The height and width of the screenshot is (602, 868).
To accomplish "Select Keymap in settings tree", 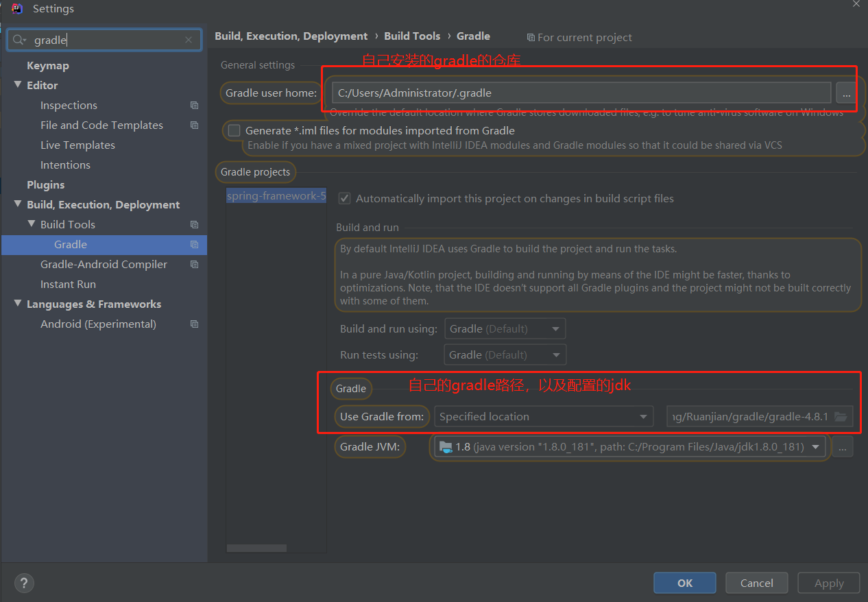I will click(x=48, y=66).
